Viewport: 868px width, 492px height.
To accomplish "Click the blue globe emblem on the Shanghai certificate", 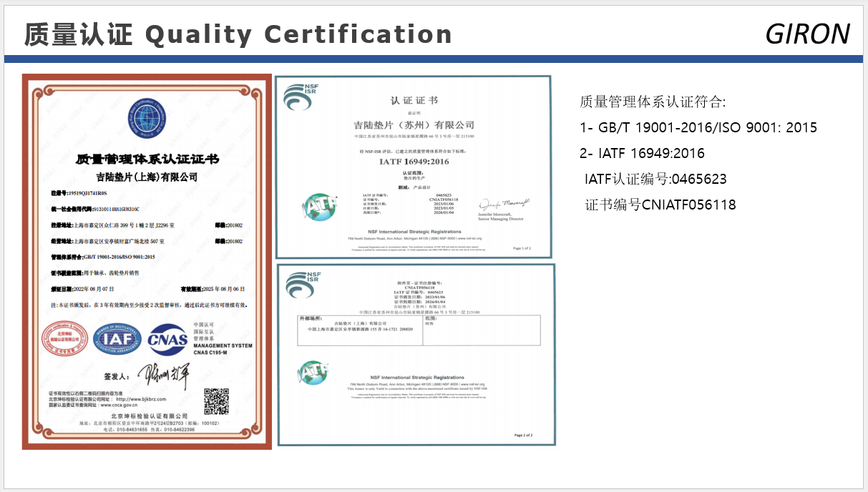I will tap(147, 119).
